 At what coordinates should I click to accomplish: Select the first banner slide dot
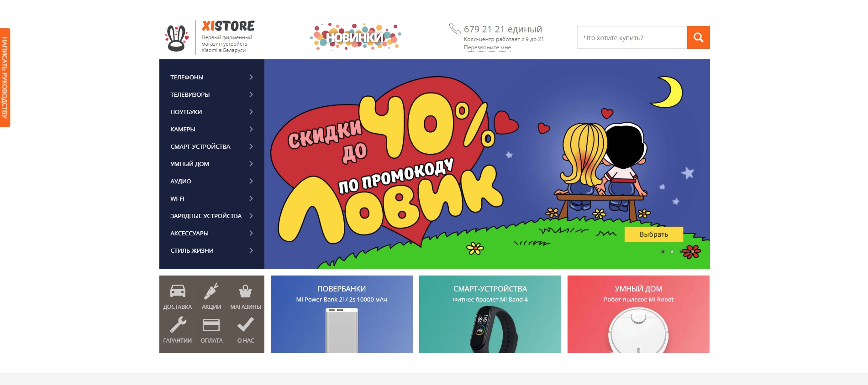click(x=663, y=252)
